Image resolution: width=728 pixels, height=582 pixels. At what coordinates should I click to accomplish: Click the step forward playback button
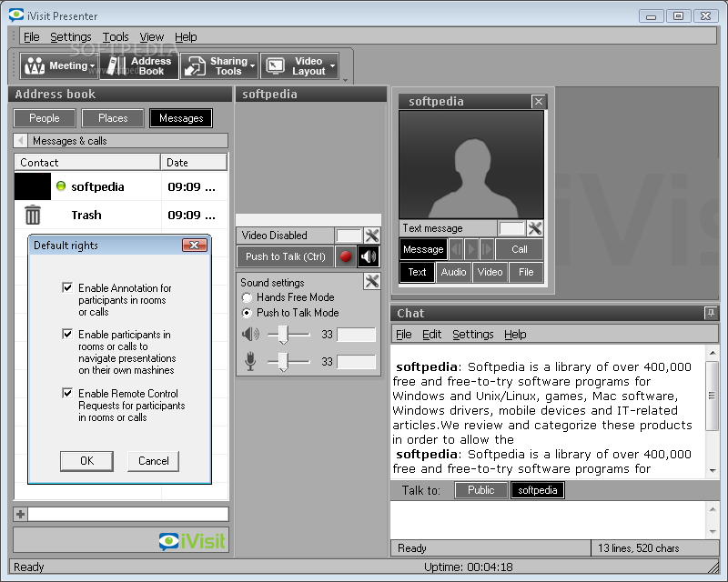[x=487, y=249]
